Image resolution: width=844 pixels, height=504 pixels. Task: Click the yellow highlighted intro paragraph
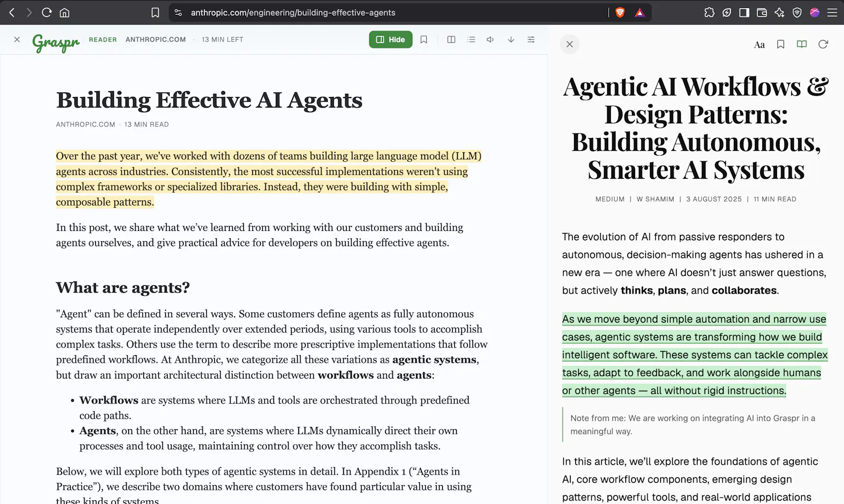(x=268, y=179)
